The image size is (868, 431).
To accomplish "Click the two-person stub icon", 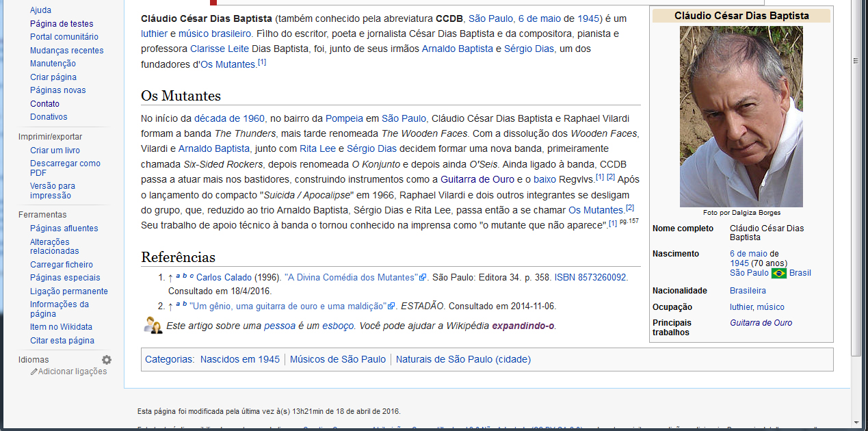I will point(153,326).
